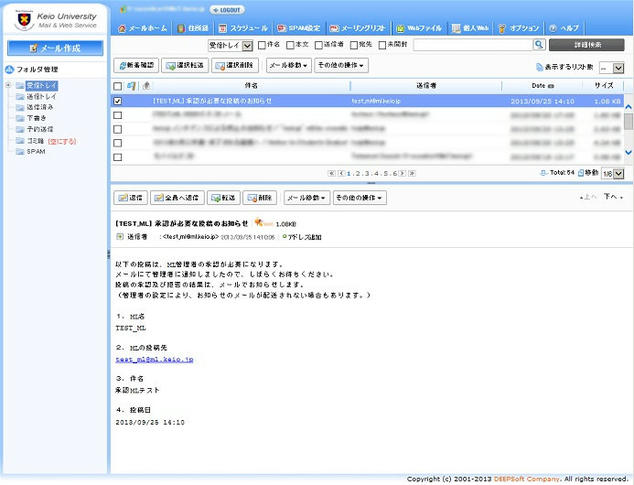Open the SPAM folder in sidebar

(36, 151)
